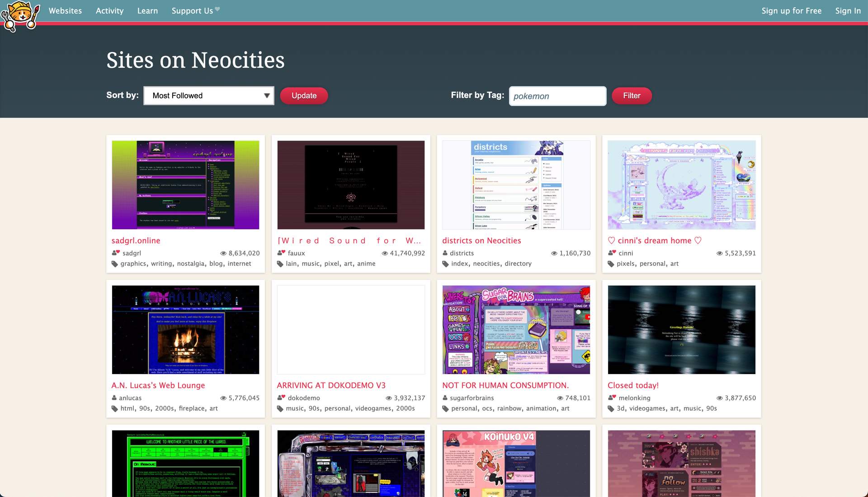Image resolution: width=868 pixels, height=497 pixels.
Task: Click the Wired Sound for W... title
Action: click(x=349, y=241)
